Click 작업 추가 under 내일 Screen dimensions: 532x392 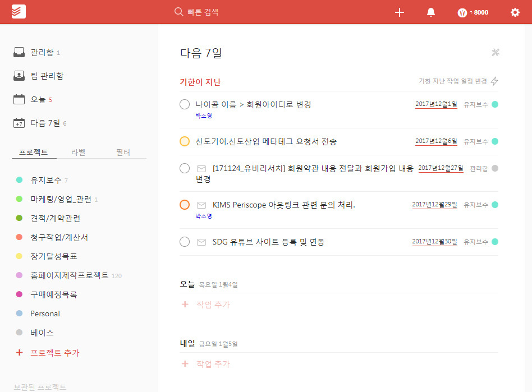[213, 364]
